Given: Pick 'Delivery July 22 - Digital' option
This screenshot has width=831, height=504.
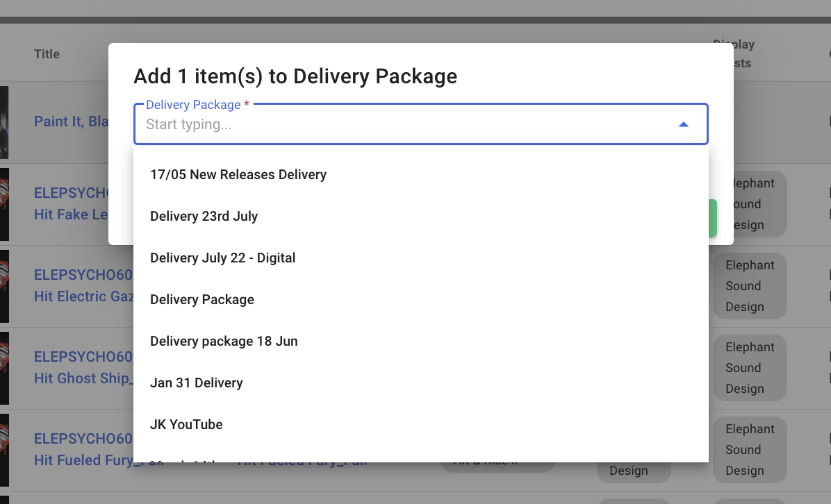Looking at the screenshot, I should click(x=222, y=258).
